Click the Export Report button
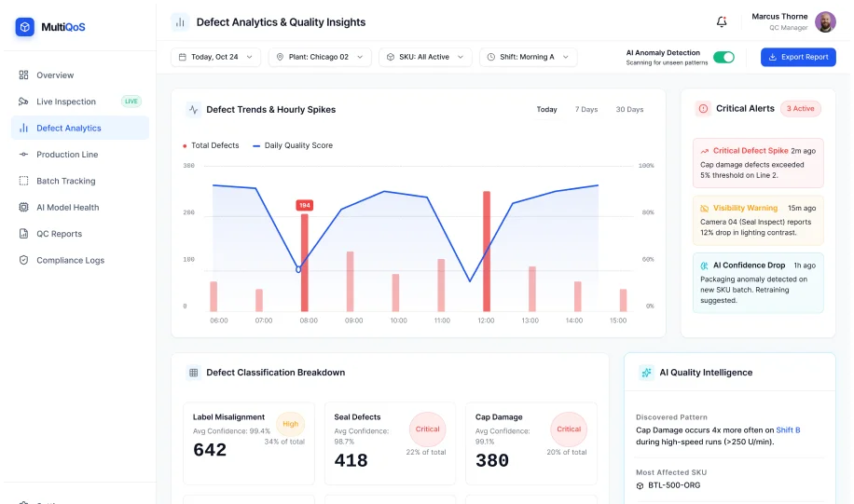This screenshot has height=504, width=854. pos(798,57)
